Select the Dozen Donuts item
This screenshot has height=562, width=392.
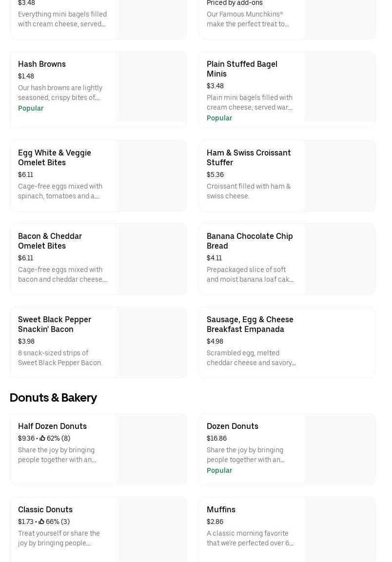point(233,426)
